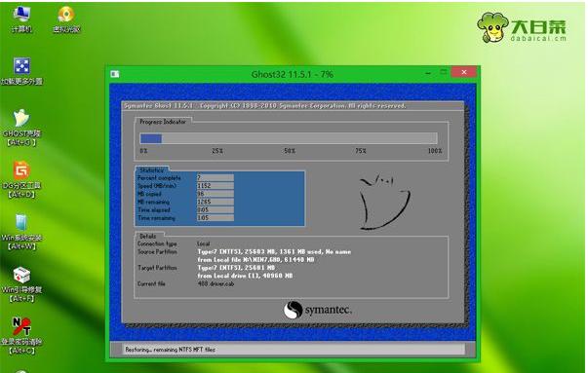This screenshot has height=373, width=588.
Task: Minimize the Ghost32 window
Action: pyautogui.click(x=428, y=73)
